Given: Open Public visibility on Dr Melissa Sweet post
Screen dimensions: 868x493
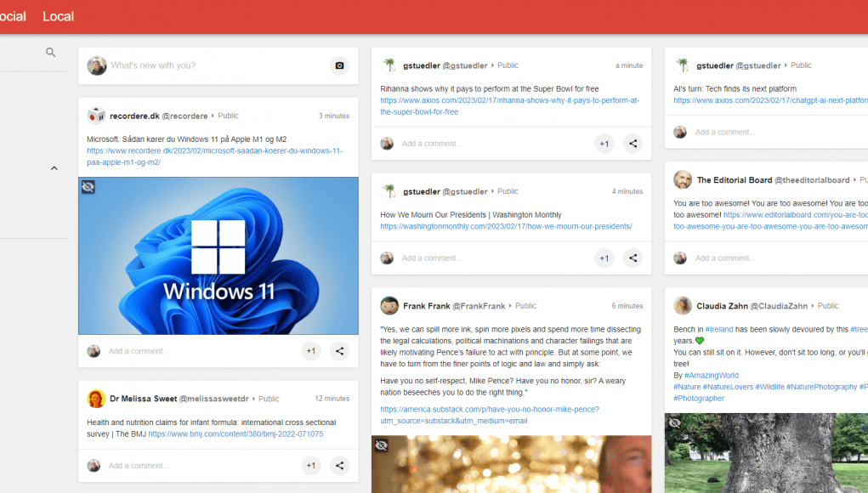Looking at the screenshot, I should 269,399.
